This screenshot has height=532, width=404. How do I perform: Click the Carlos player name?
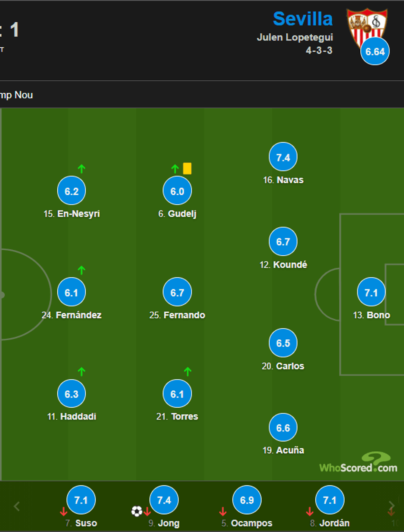(x=290, y=366)
